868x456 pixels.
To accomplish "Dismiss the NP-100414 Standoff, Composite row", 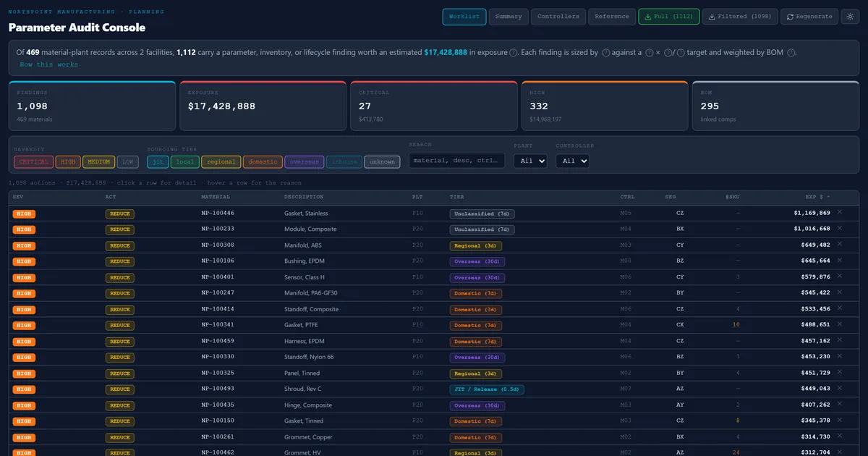I will coord(840,308).
